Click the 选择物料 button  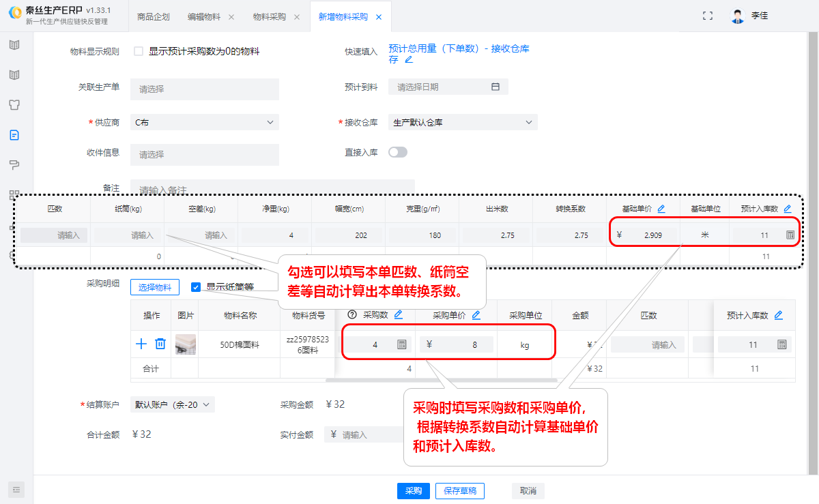click(154, 287)
